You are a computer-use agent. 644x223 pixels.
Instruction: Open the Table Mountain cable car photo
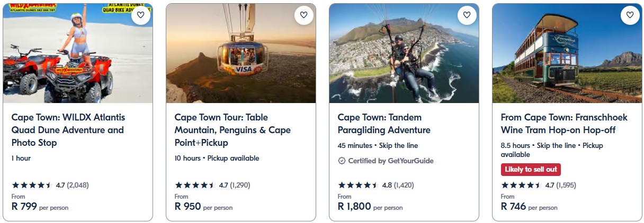tap(240, 58)
